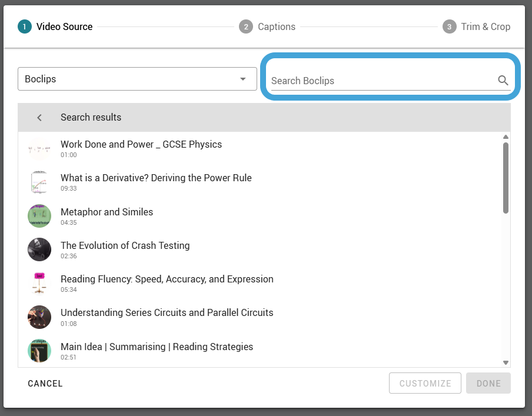Go back using the Search results chevron
The height and width of the screenshot is (416, 532).
[x=39, y=118]
